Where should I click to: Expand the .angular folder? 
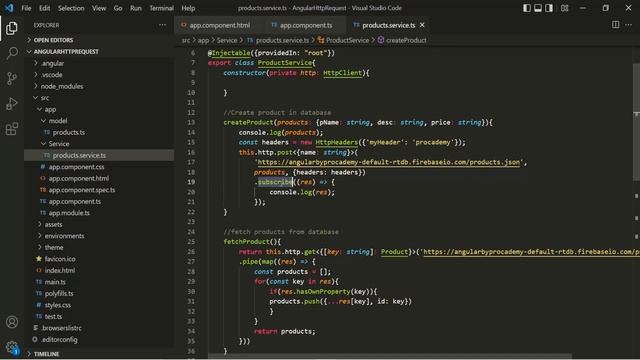pos(99,63)
